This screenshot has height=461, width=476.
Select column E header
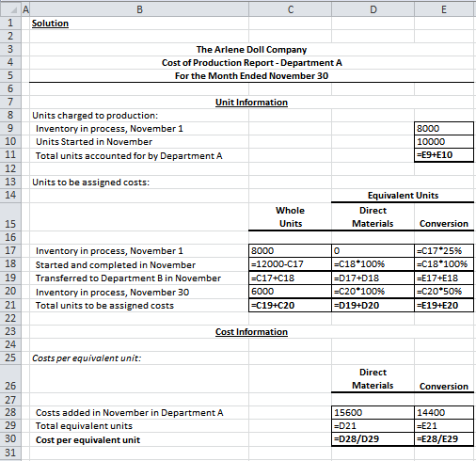coord(444,9)
